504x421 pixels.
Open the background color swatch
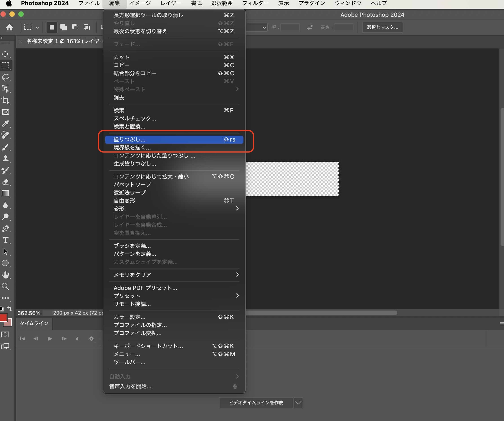click(x=9, y=324)
